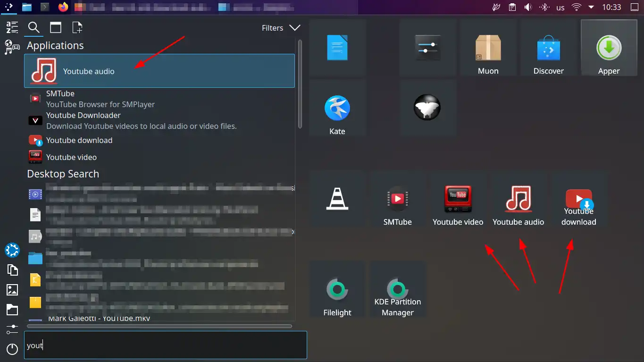This screenshot has height=362, width=644.
Task: Click the 10:33 clock in the panel
Action: [x=611, y=8]
